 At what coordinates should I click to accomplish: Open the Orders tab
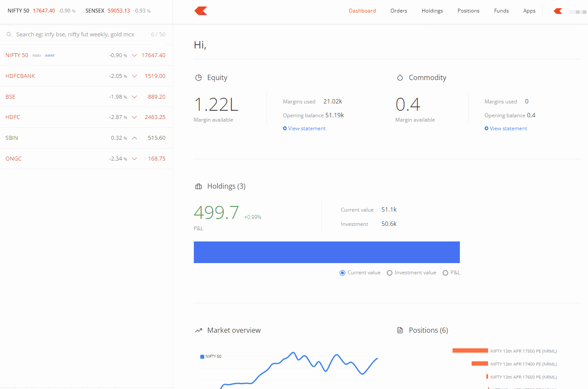(x=398, y=11)
